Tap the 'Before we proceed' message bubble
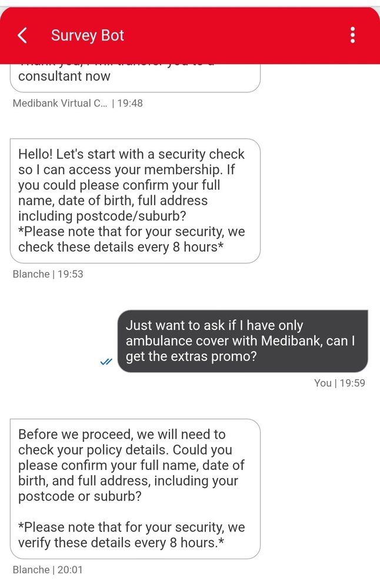380x588 pixels. coord(135,489)
